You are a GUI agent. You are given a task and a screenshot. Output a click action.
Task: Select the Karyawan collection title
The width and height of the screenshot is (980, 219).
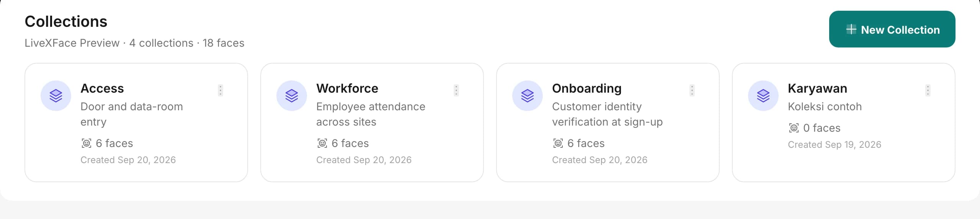(x=817, y=88)
